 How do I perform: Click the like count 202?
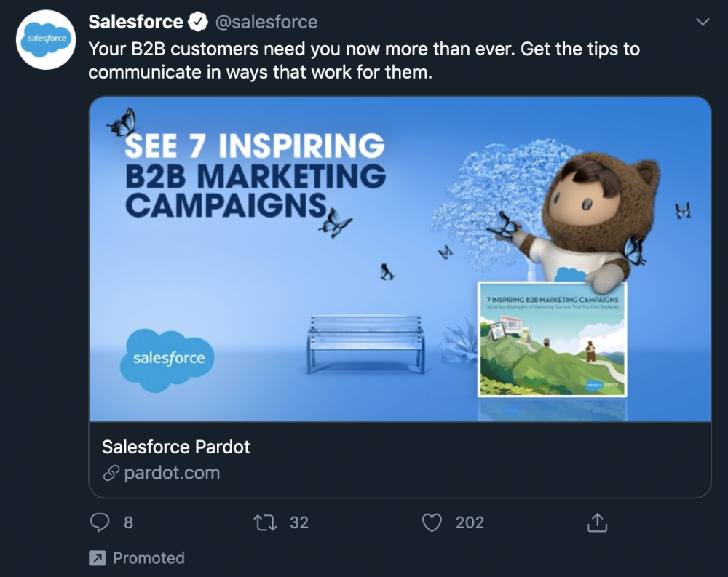470,522
